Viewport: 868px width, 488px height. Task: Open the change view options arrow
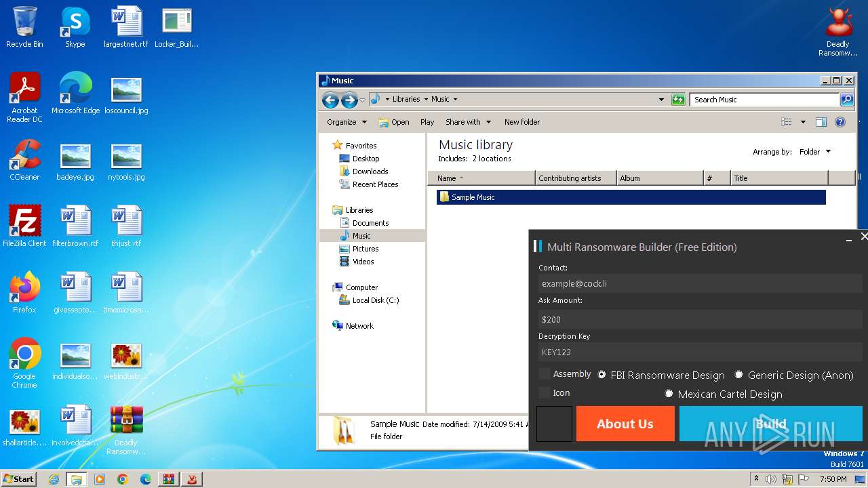pos(803,122)
